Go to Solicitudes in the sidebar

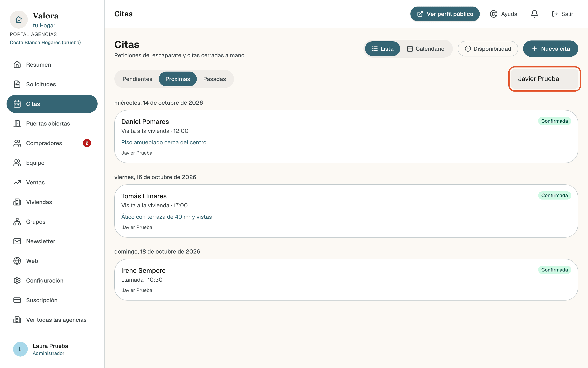(x=52, y=84)
